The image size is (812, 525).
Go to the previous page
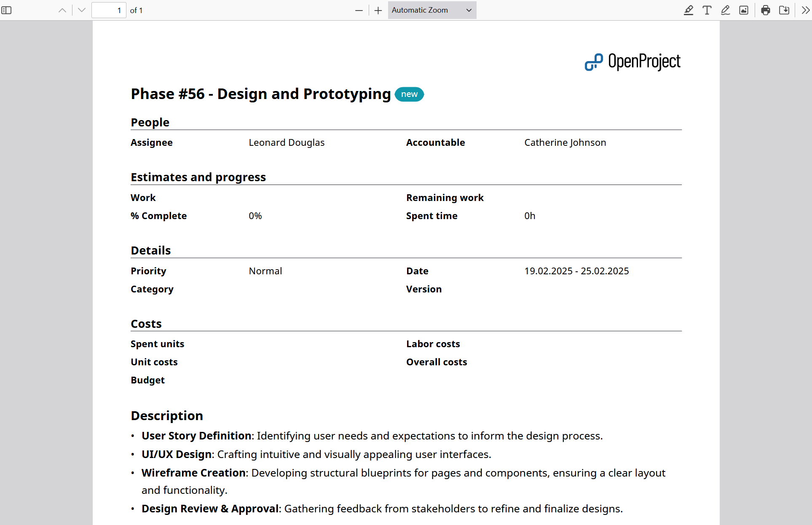coord(62,10)
